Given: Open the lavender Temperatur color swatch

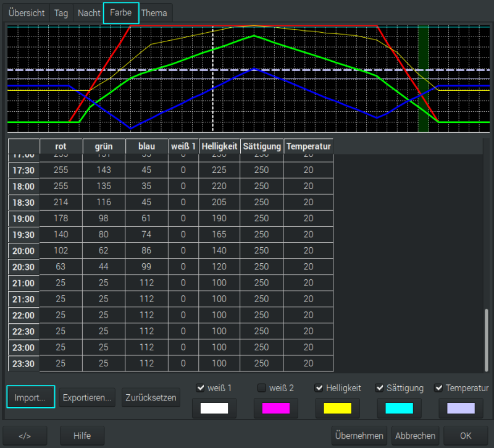Looking at the screenshot, I should (x=461, y=408).
